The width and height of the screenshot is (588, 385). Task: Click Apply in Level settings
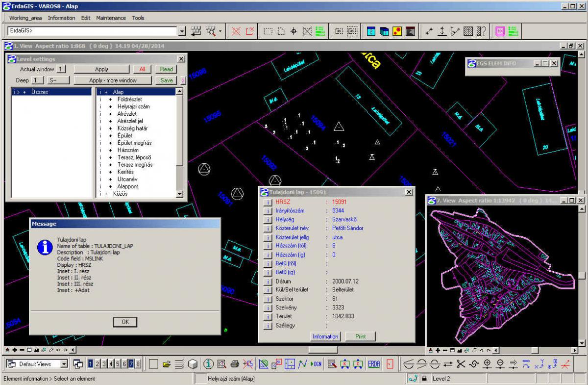101,69
